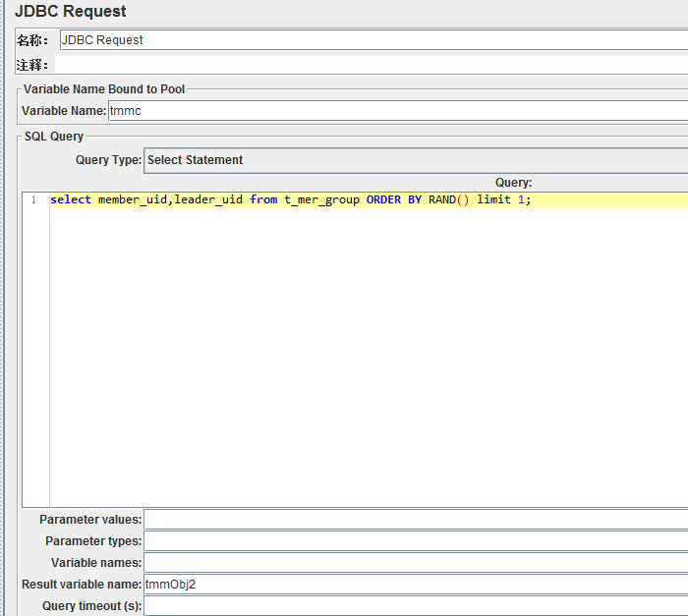The image size is (688, 616).
Task: Click the Result variable name field with tmmObj2
Action: [416, 585]
